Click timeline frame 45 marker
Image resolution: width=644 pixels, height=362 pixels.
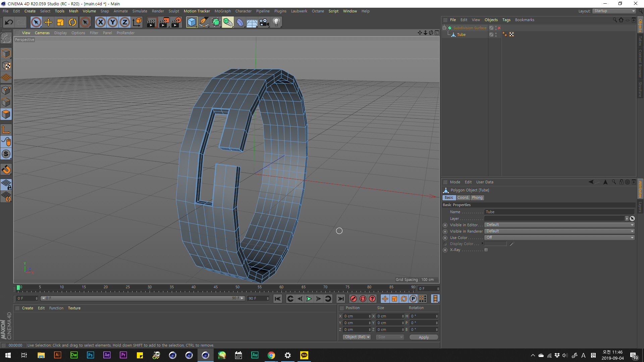pos(215,288)
